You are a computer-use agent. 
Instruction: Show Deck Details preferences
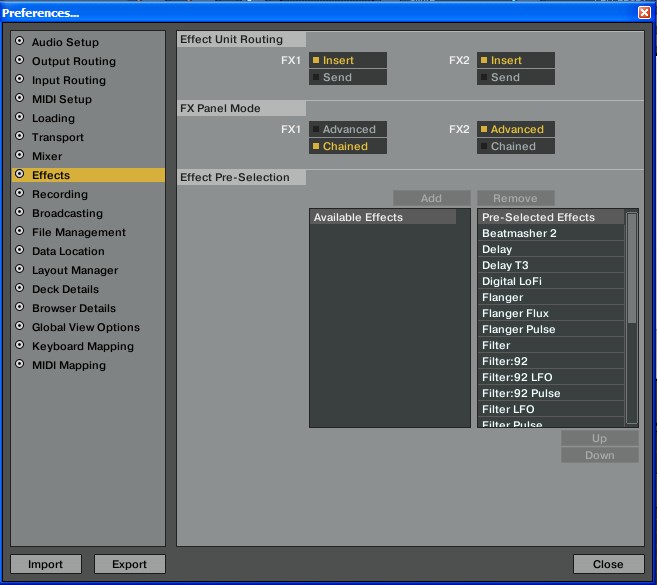click(65, 289)
